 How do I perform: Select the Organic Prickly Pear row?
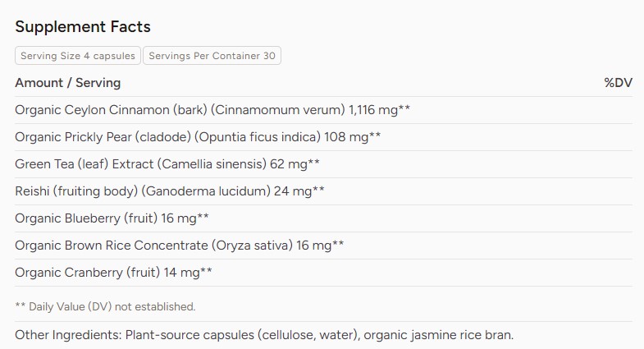[324, 137]
